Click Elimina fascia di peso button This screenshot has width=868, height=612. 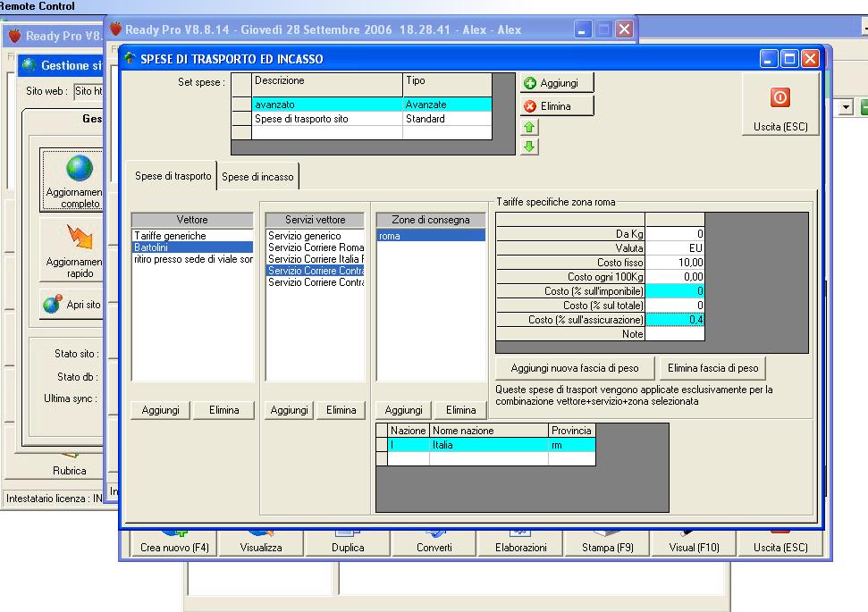713,368
